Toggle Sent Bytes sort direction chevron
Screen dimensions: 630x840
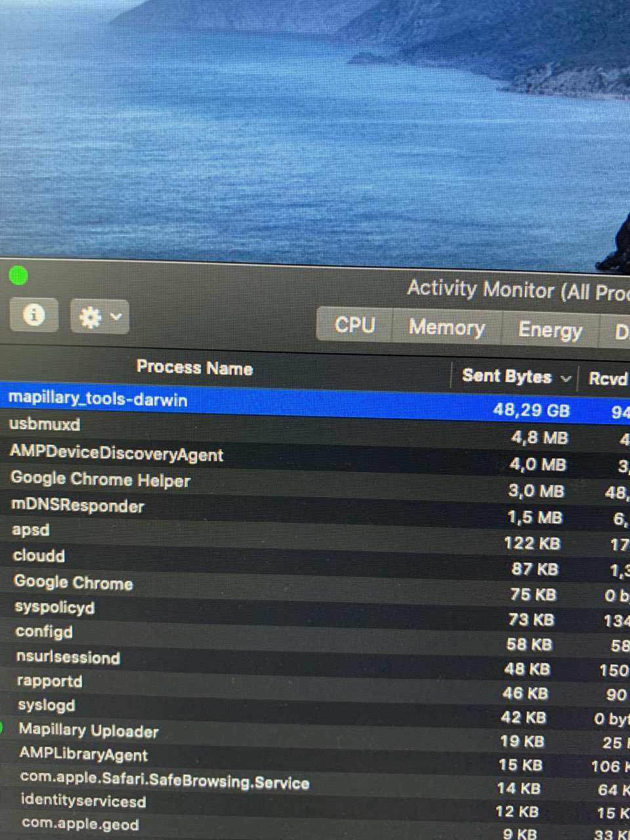(566, 379)
